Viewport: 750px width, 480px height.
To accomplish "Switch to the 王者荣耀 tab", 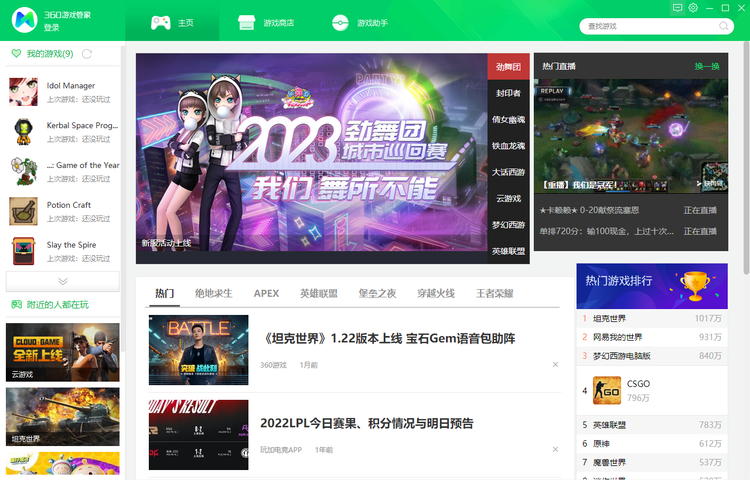I will [494, 293].
